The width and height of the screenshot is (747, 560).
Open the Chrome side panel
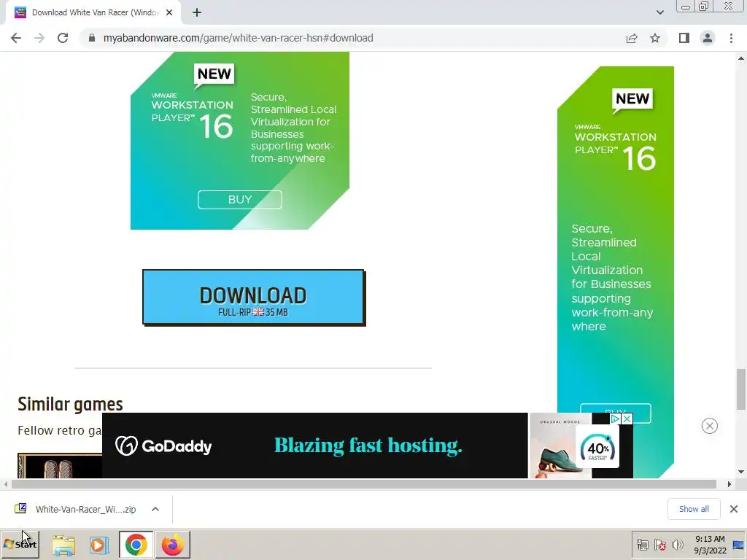pyautogui.click(x=684, y=38)
